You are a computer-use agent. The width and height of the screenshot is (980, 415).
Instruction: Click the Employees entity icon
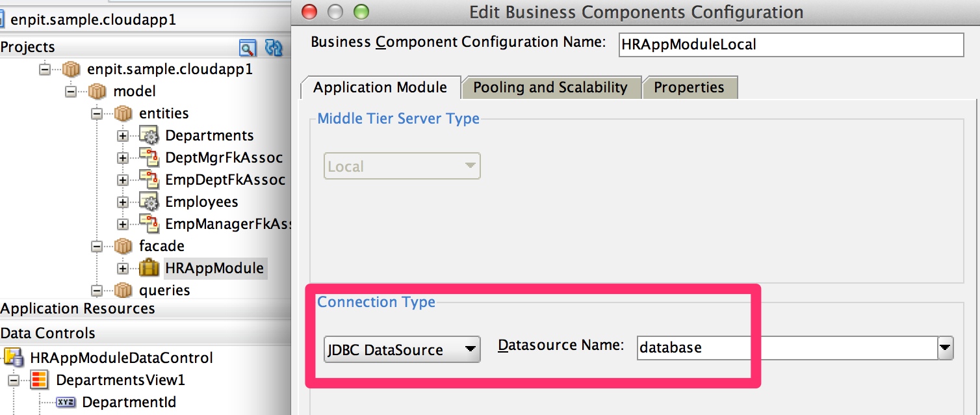(x=148, y=202)
